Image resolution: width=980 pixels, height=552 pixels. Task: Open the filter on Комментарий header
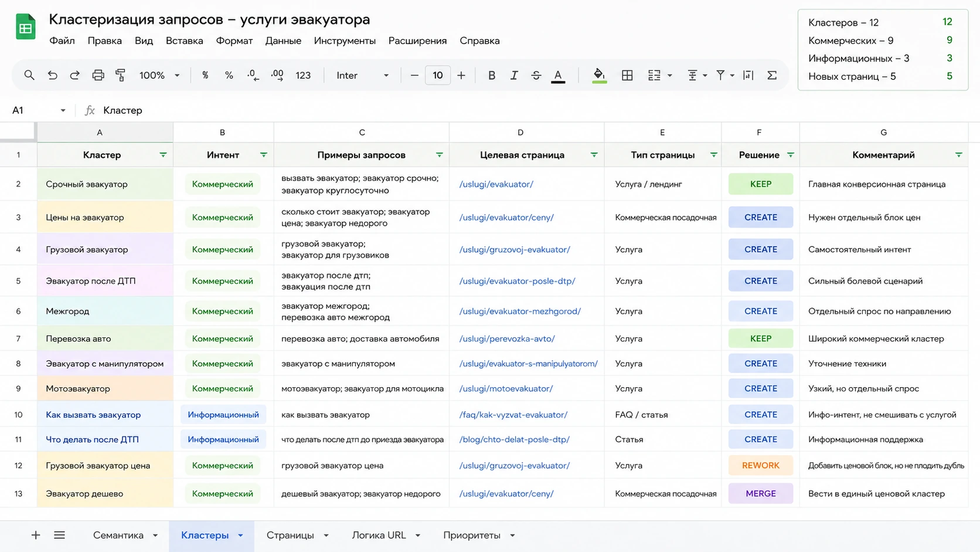[959, 155]
